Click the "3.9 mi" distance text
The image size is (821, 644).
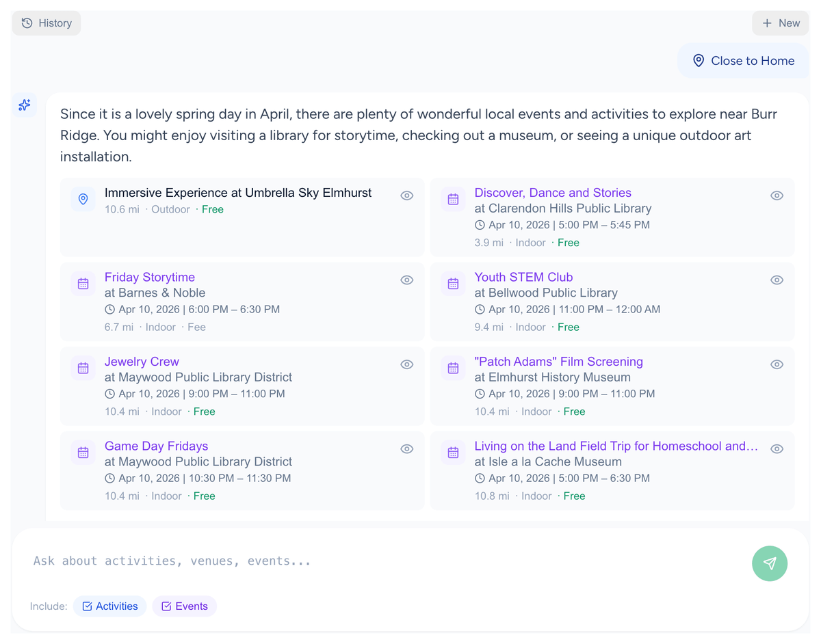pos(489,243)
